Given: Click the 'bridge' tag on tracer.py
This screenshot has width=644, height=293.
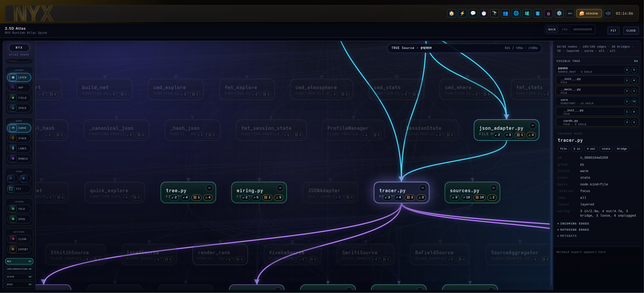Looking at the screenshot, I should coord(622,149).
